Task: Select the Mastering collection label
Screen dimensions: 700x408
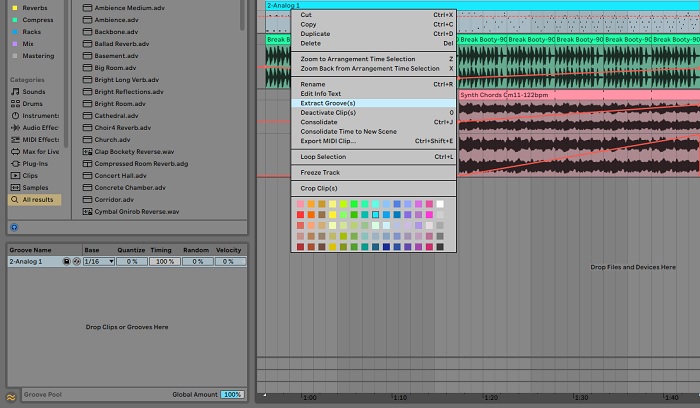Action: [33, 56]
